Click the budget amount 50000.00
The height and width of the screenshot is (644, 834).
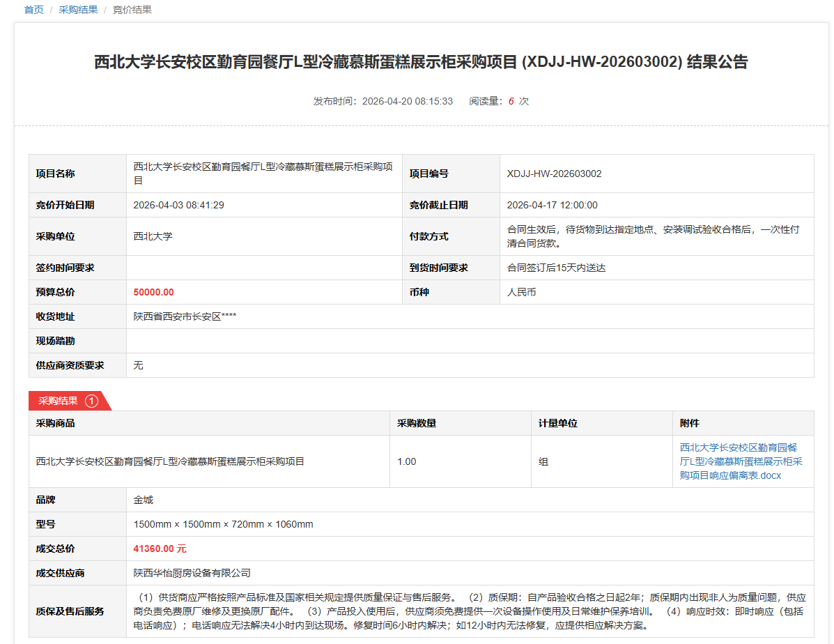point(153,292)
